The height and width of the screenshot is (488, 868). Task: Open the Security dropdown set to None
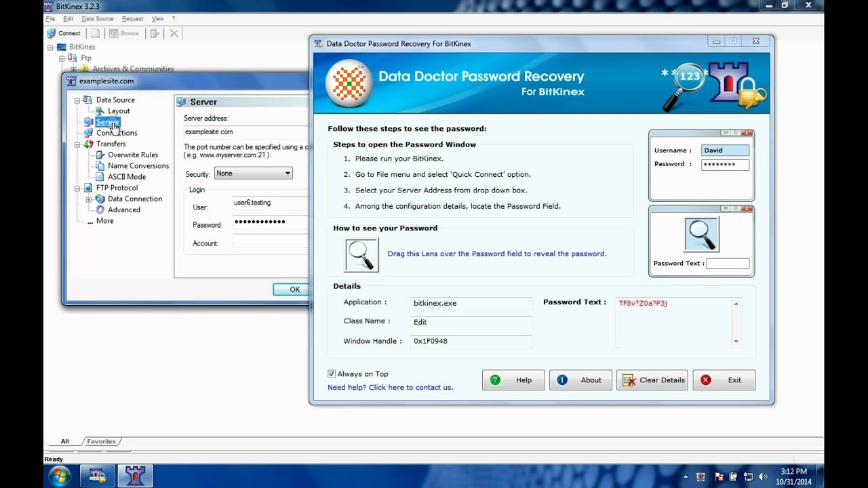coord(253,174)
